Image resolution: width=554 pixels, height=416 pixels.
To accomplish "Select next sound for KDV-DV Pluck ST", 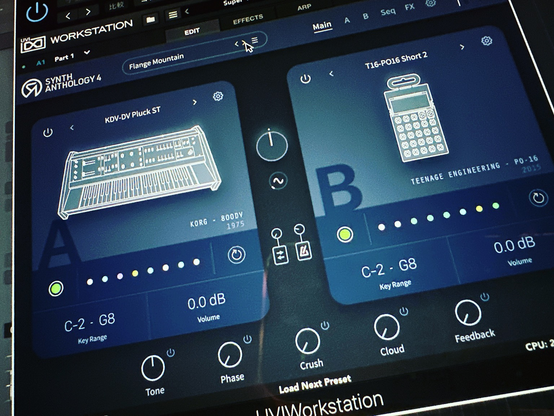I will (194, 102).
